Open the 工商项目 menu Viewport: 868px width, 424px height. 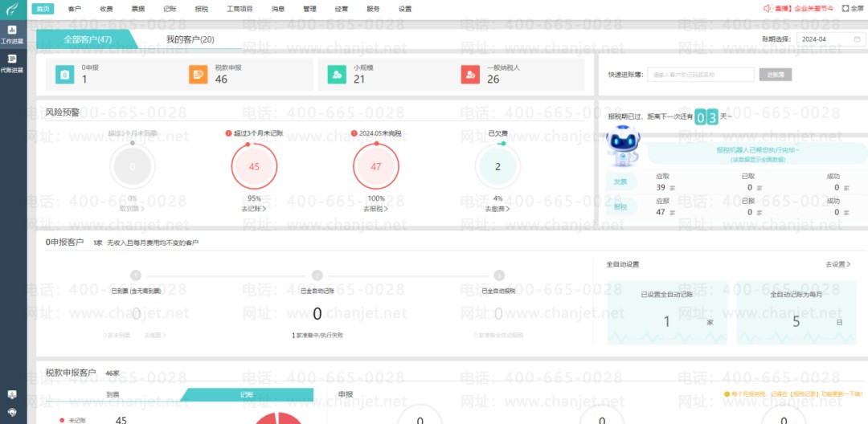click(240, 9)
